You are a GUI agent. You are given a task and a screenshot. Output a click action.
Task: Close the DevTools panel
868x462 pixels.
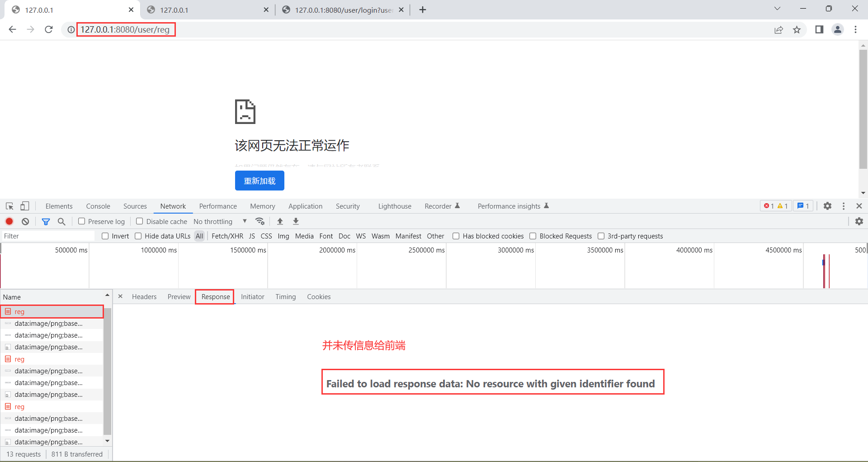click(859, 206)
